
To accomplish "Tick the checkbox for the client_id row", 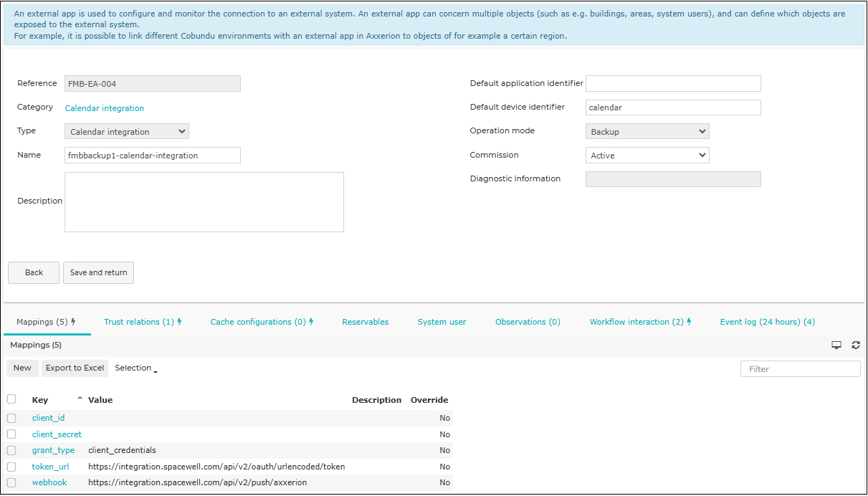I will pos(11,418).
